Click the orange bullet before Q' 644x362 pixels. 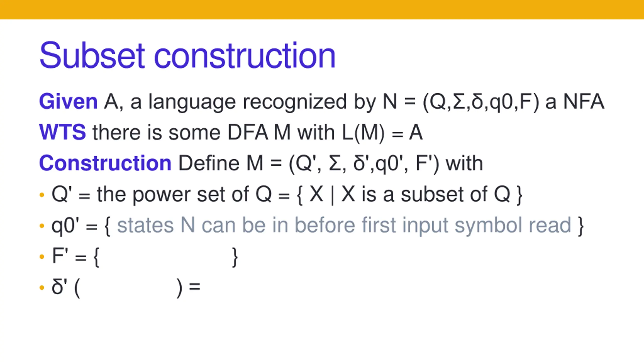pyautogui.click(x=42, y=195)
